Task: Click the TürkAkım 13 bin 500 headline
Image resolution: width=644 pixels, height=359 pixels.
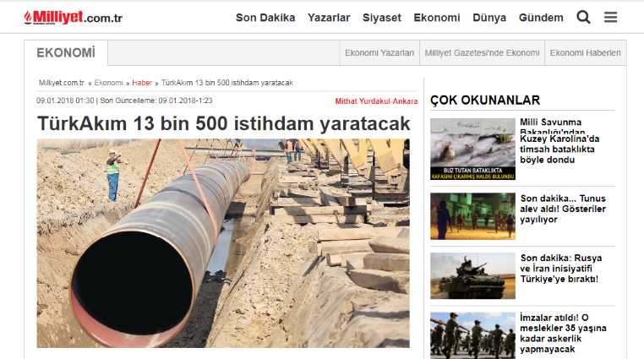Action: 224,123
